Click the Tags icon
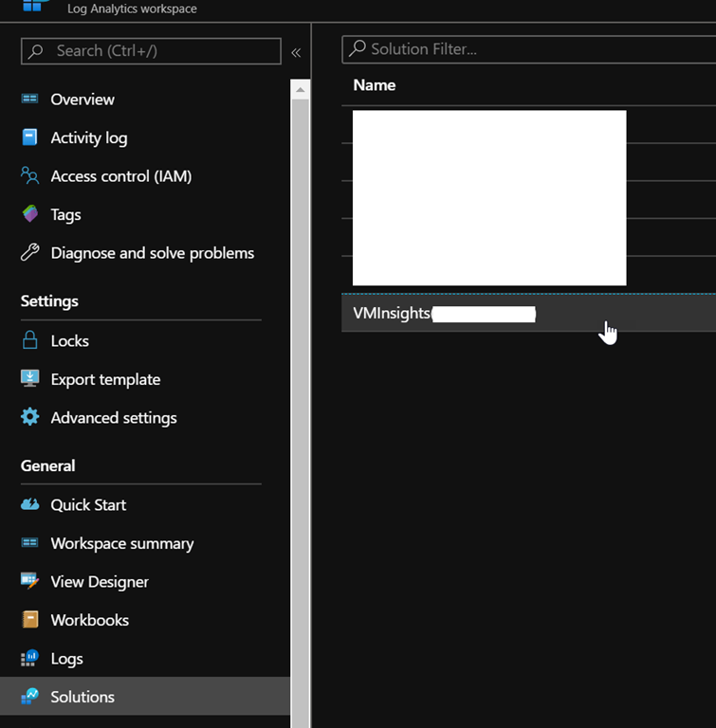The width and height of the screenshot is (716, 728). (30, 214)
